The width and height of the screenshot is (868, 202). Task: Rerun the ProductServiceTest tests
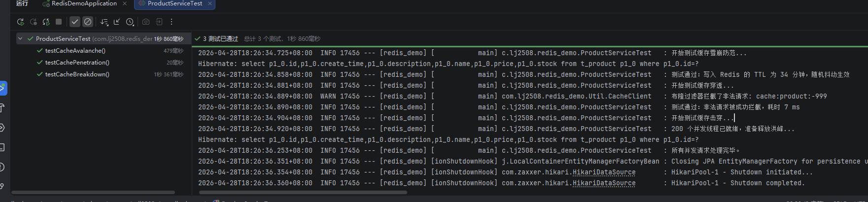coord(20,22)
